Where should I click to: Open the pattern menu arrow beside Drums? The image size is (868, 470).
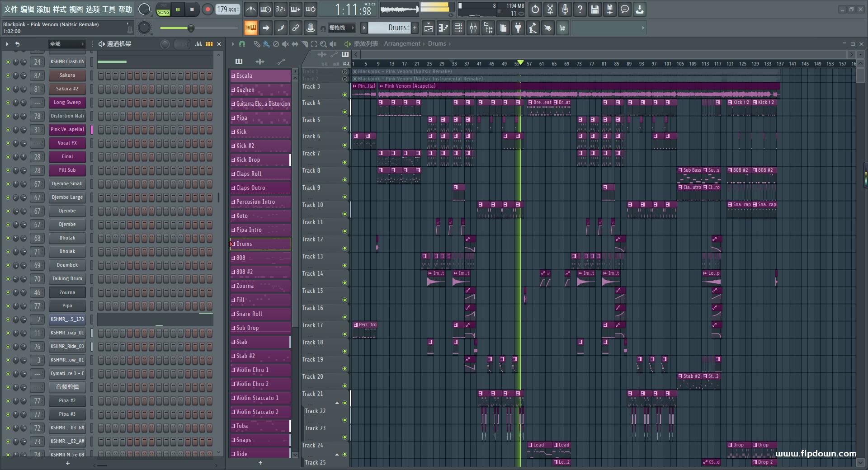point(363,28)
